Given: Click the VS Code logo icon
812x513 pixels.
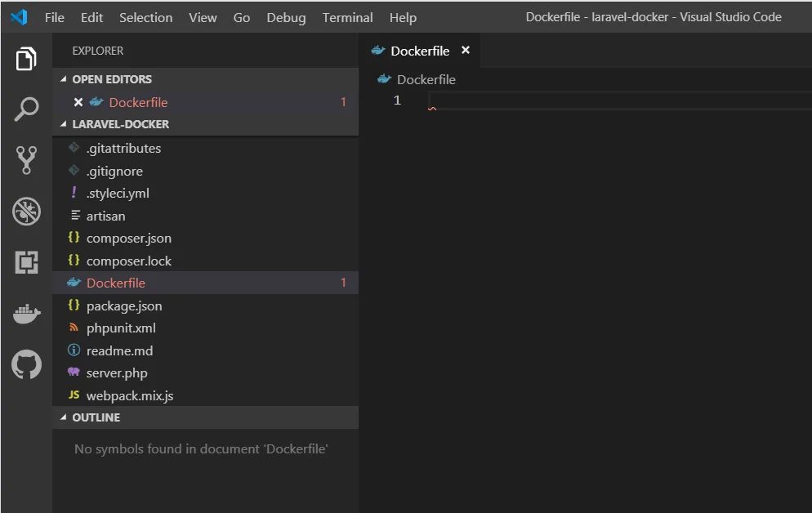Looking at the screenshot, I should point(19,17).
